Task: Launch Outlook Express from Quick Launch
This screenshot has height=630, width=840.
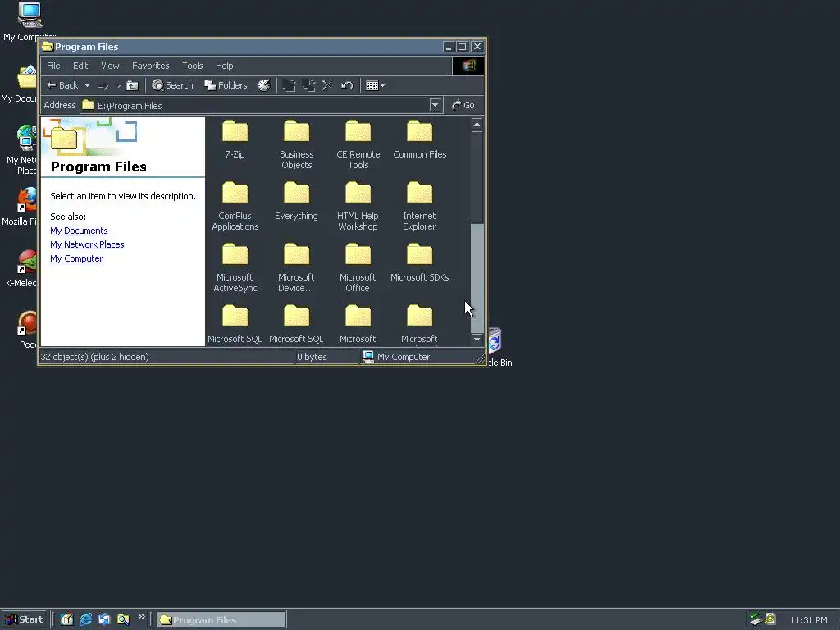Action: (x=104, y=619)
